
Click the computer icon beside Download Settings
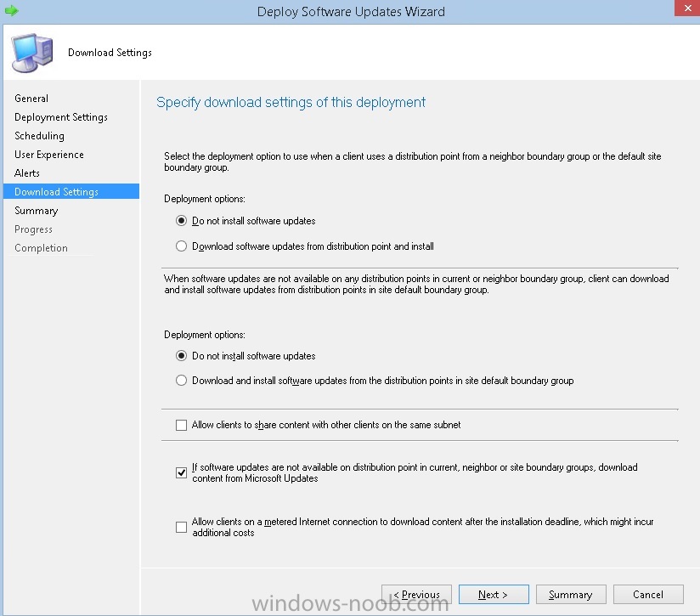pos(32,53)
